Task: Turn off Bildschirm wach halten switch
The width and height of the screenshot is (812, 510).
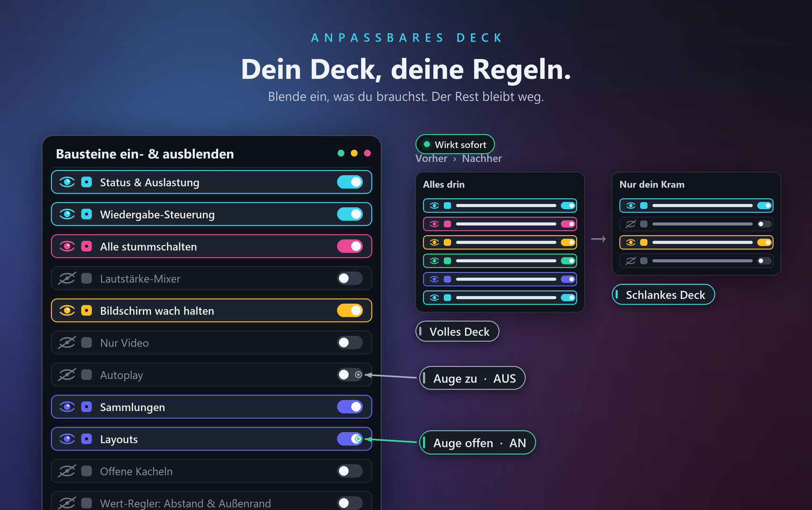Action: click(x=350, y=311)
